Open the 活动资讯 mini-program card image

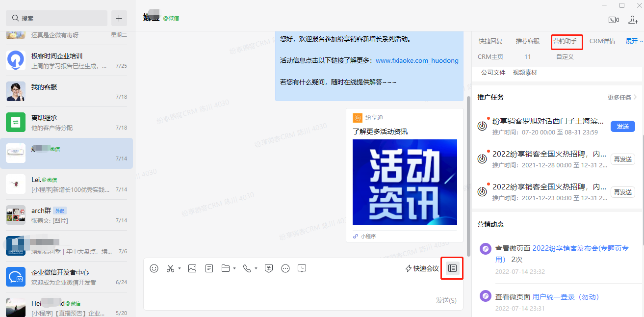[405, 182]
